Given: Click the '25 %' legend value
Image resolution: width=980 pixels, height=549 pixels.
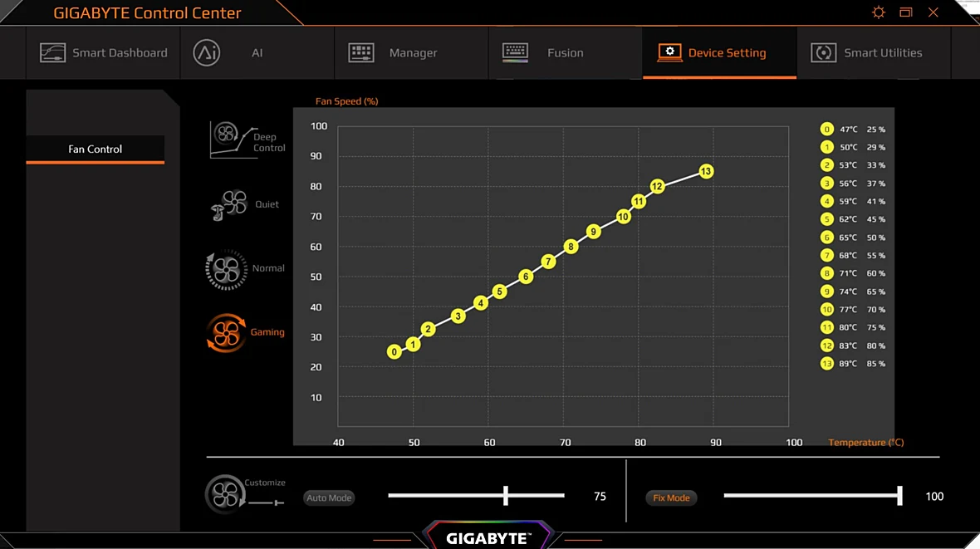Looking at the screenshot, I should (875, 130).
